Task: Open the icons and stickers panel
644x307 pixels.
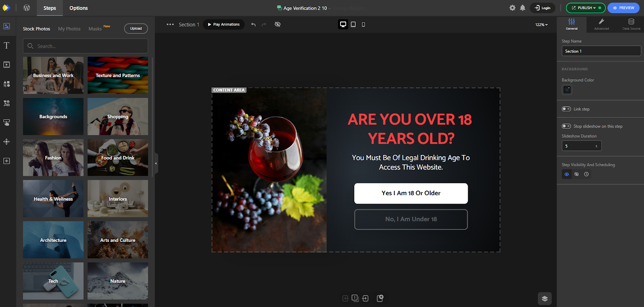Action: pos(6,103)
